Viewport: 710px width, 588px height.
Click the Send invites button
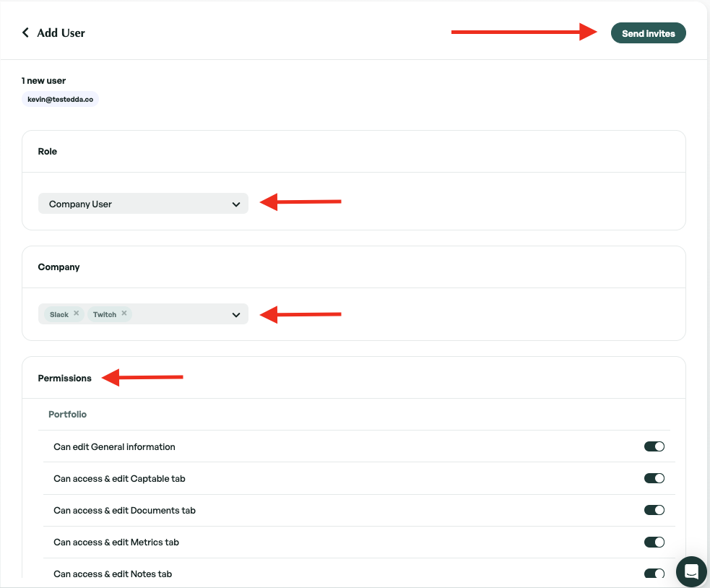coord(648,33)
